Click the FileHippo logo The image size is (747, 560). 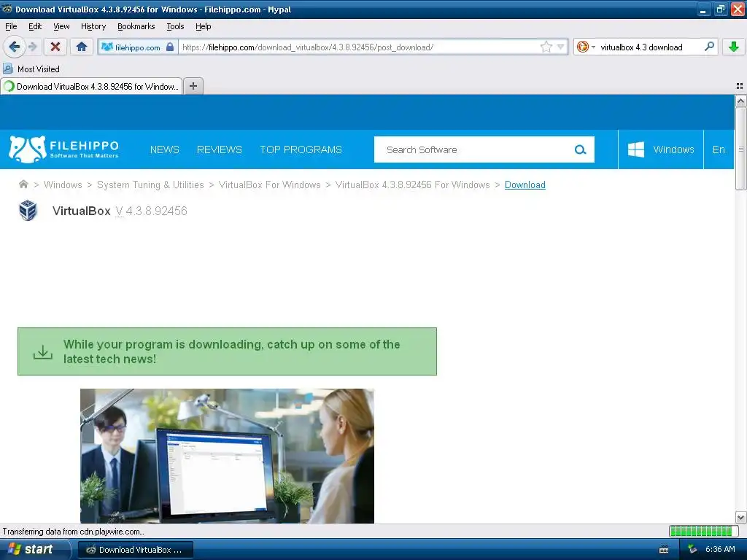coord(64,149)
